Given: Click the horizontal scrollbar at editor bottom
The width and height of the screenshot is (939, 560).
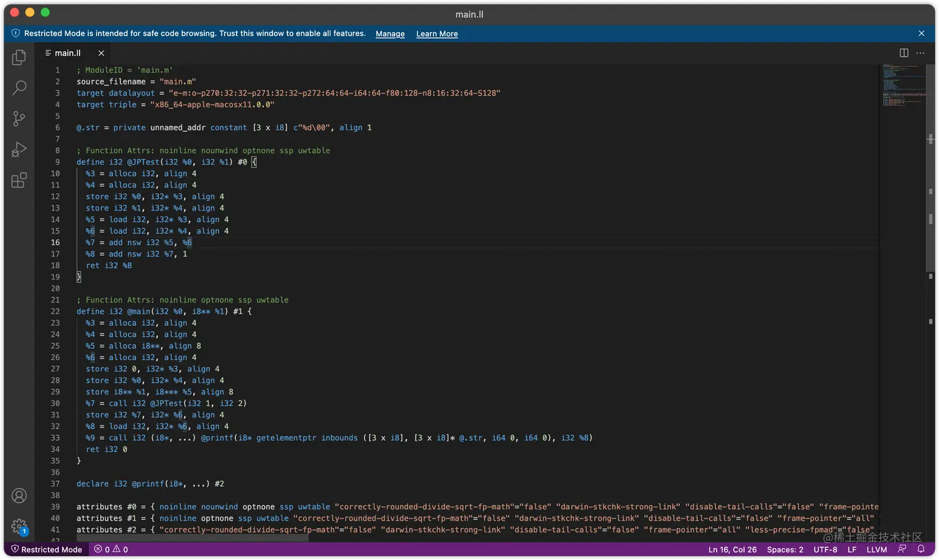Looking at the screenshot, I should tap(193, 538).
